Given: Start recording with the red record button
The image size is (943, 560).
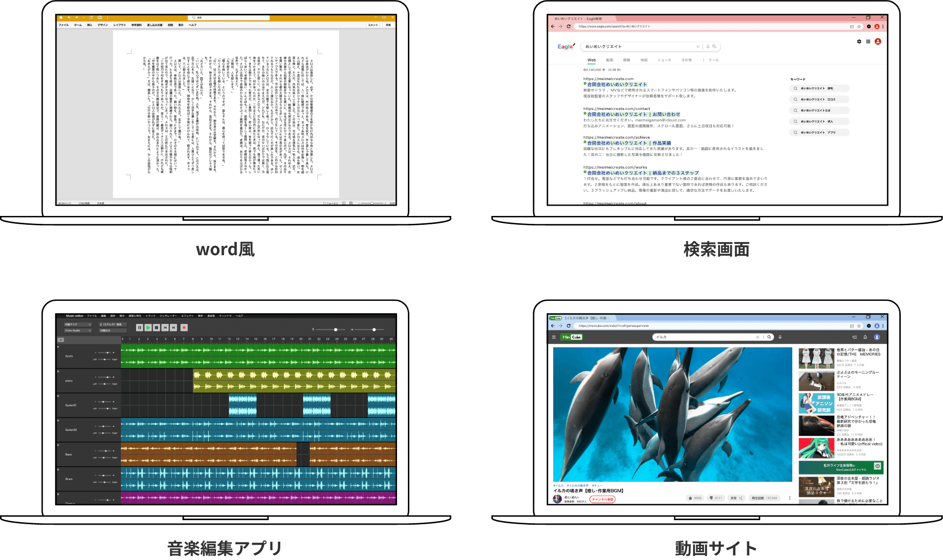Looking at the screenshot, I should pyautogui.click(x=185, y=327).
